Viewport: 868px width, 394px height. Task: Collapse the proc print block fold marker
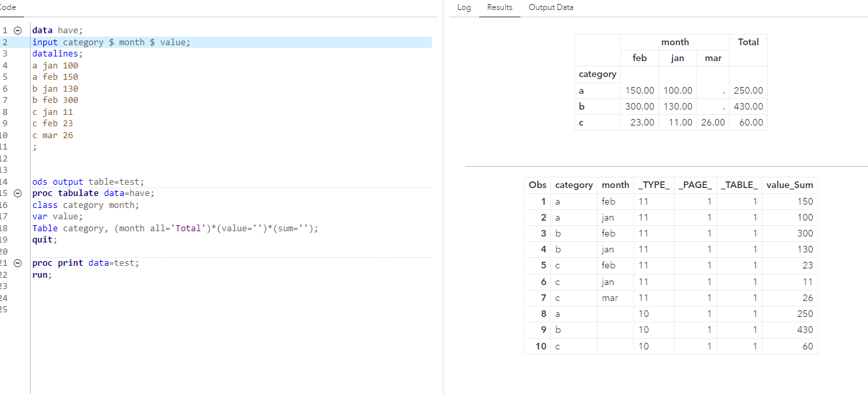click(18, 263)
